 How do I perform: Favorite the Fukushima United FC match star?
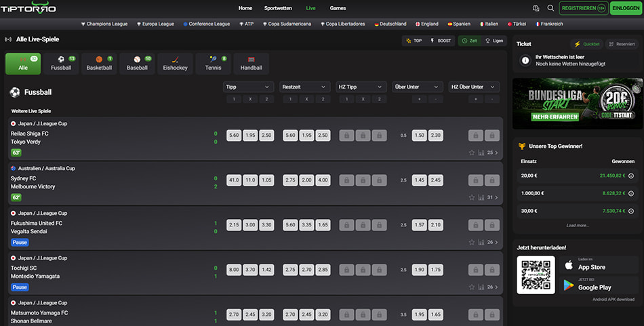pyautogui.click(x=472, y=242)
